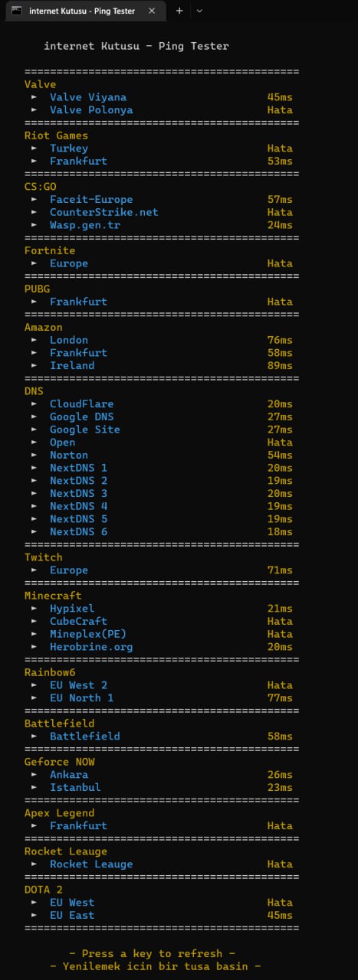Click the arrow beside CloudFlare
358x980 pixels.
(x=34, y=404)
